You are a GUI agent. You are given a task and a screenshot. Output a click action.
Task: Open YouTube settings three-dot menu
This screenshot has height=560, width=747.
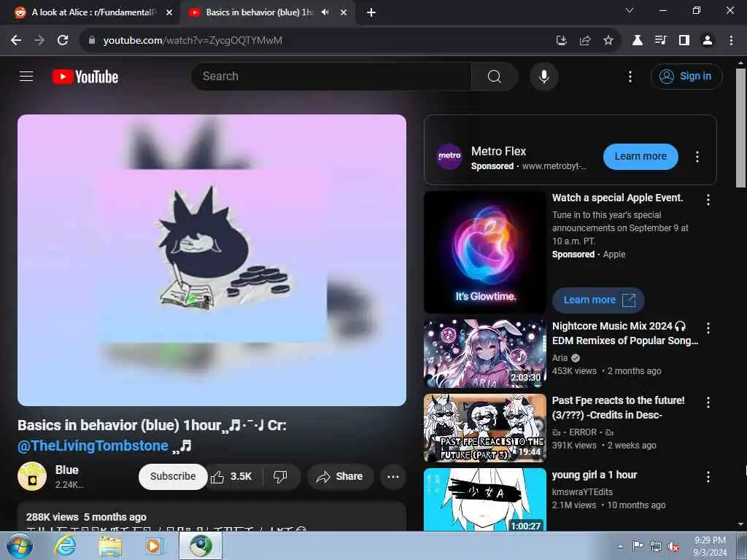[630, 77]
